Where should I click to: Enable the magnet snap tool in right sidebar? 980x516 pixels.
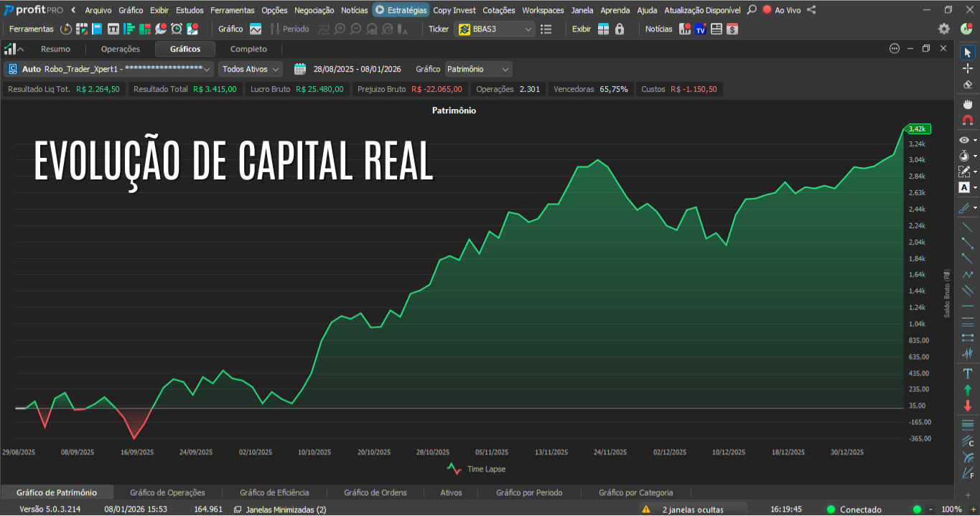(x=966, y=118)
